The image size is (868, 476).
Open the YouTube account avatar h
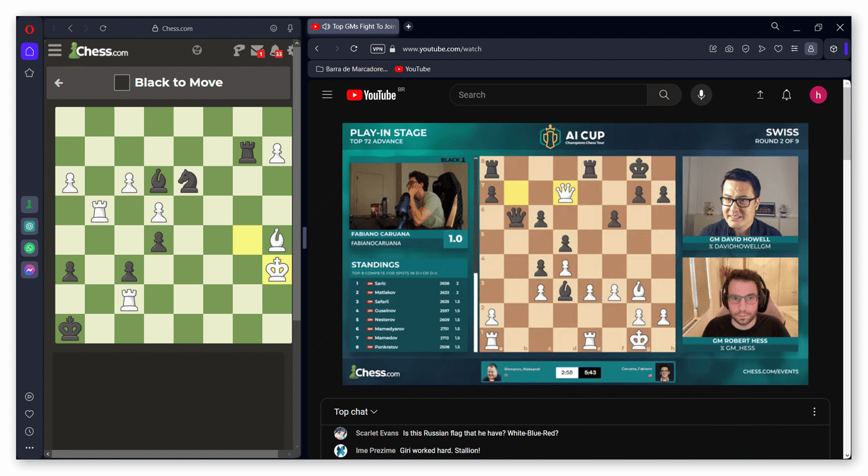click(x=818, y=95)
